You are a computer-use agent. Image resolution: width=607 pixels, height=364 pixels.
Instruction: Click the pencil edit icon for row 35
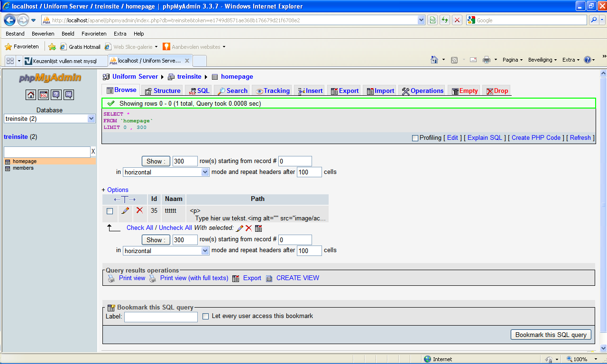[x=125, y=211]
